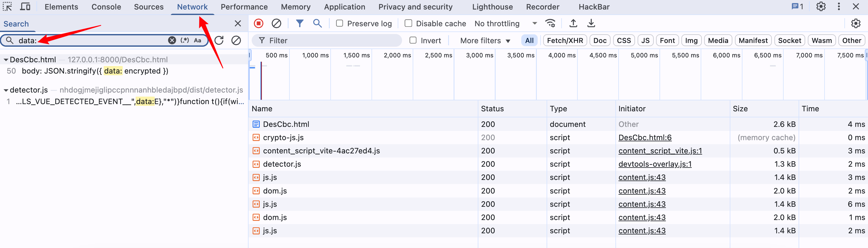Open the DevTools three-dot customize menu
The width and height of the screenshot is (868, 248).
[839, 7]
